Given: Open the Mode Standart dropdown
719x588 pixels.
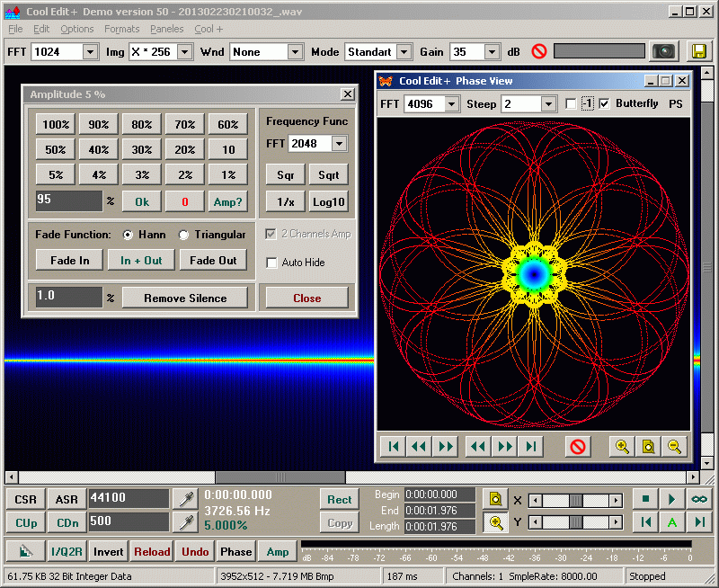Looking at the screenshot, I should click(x=404, y=52).
